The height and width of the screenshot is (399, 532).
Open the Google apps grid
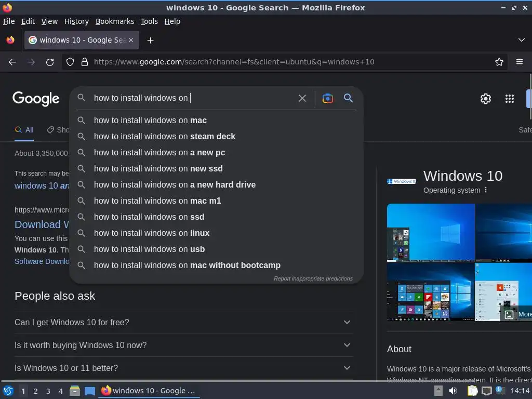(x=510, y=99)
